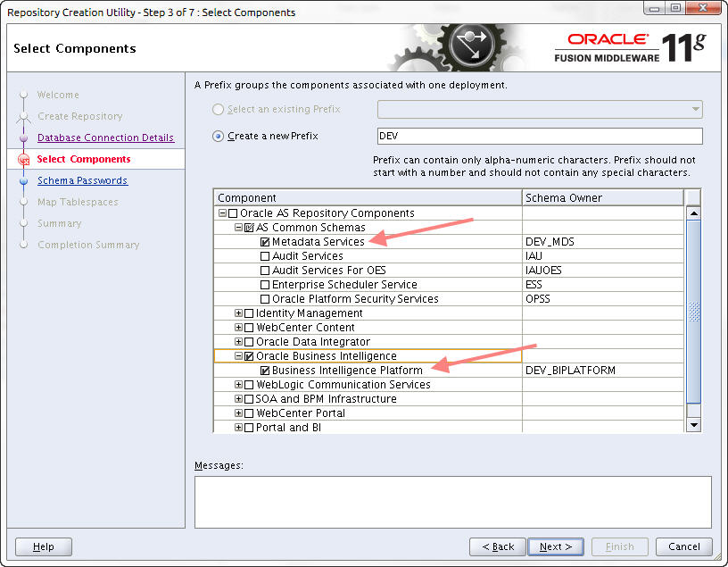The image size is (728, 567).
Task: Click the Help button
Action: click(44, 547)
